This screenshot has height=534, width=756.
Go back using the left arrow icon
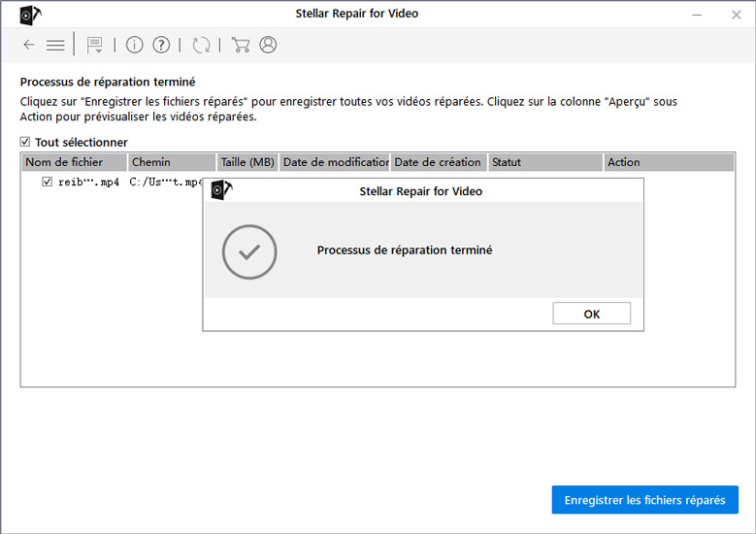(x=29, y=45)
